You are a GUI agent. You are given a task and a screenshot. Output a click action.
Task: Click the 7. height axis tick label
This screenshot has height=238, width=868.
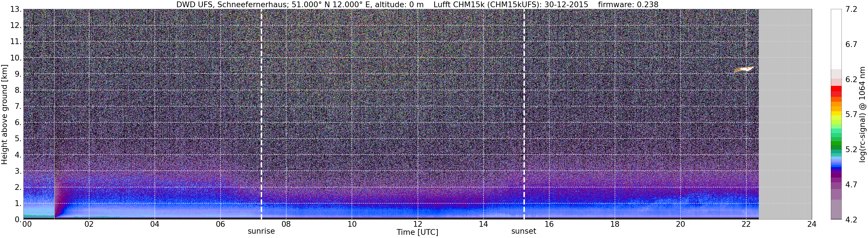[x=18, y=107]
